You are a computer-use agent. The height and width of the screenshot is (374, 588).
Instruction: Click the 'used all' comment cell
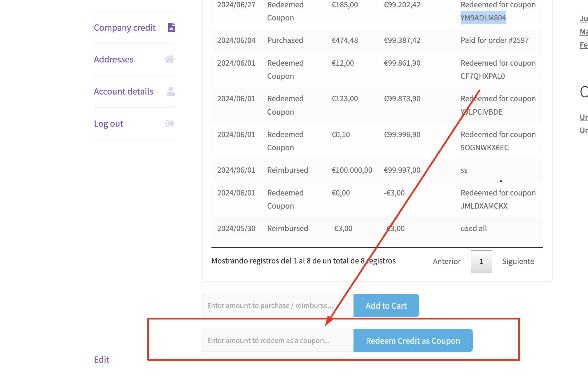point(474,228)
